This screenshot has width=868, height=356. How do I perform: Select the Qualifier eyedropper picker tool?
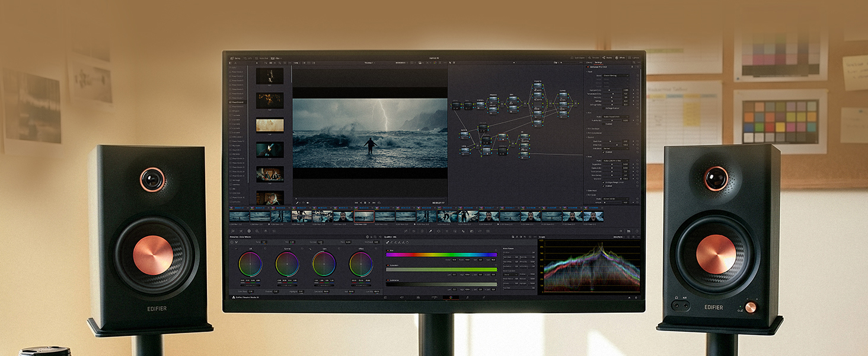click(388, 242)
